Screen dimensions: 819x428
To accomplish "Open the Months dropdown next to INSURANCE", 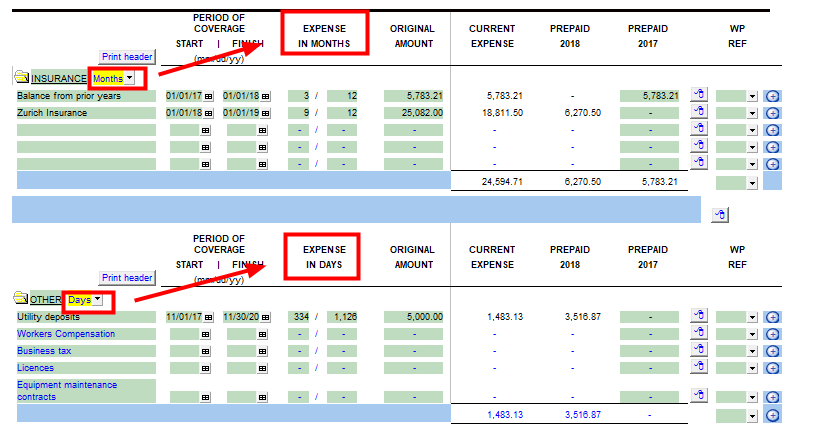I will [x=130, y=78].
